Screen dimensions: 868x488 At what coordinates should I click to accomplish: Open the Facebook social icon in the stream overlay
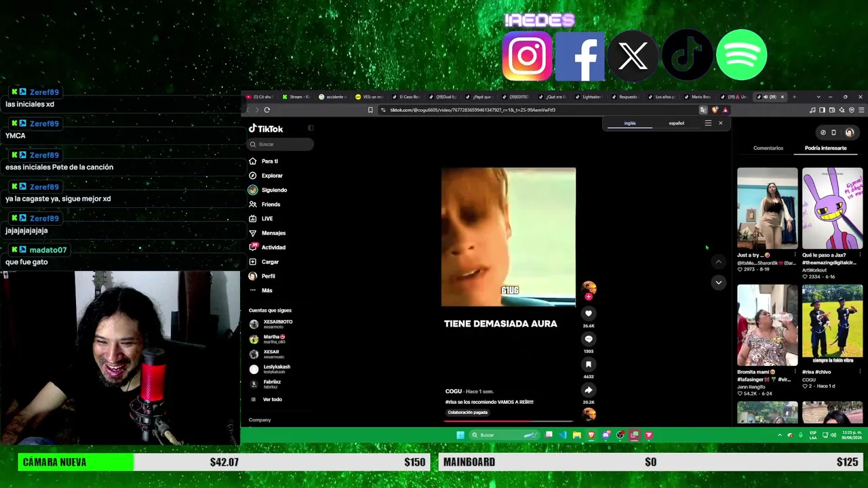point(580,56)
